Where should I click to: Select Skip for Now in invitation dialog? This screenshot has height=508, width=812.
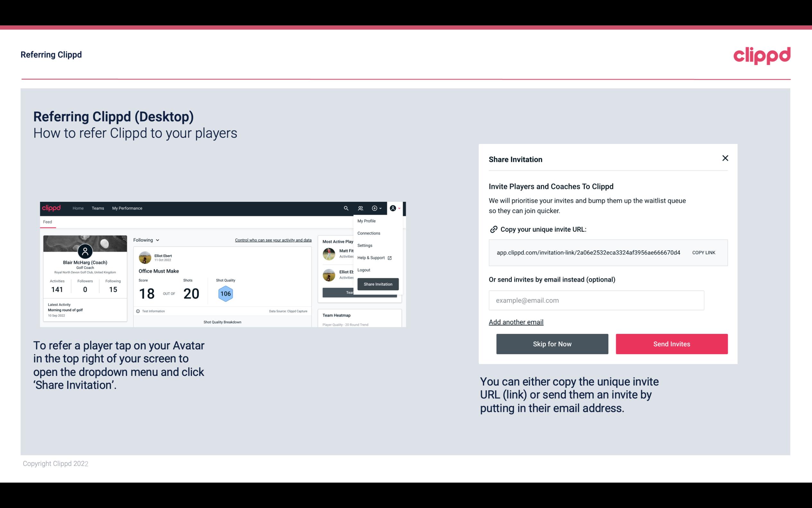click(552, 344)
